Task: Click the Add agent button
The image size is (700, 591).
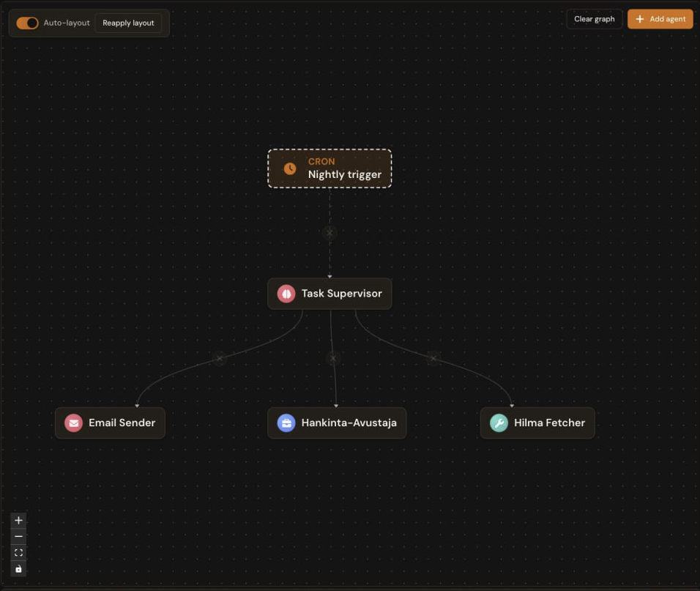Action: coord(660,19)
